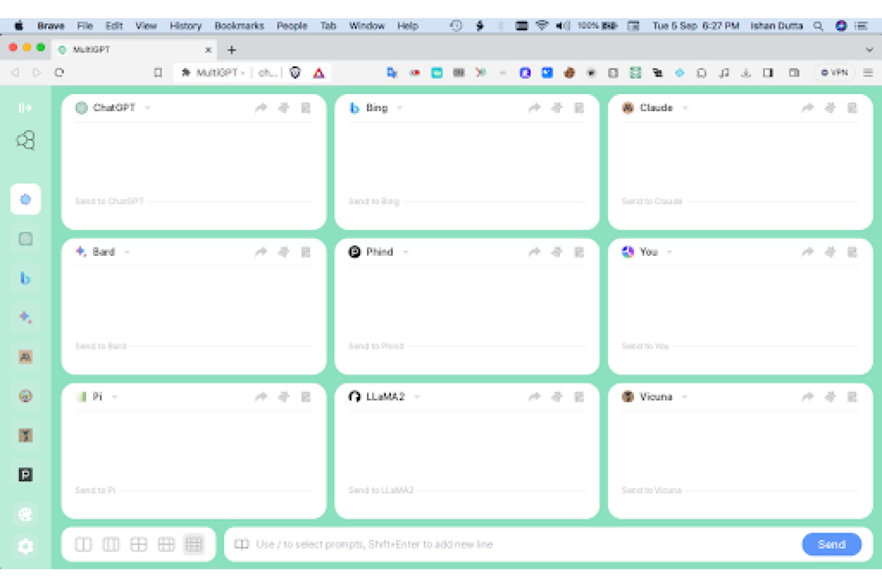Click the Send to LLaMA2 input field
The image size is (882, 588).
(x=467, y=490)
